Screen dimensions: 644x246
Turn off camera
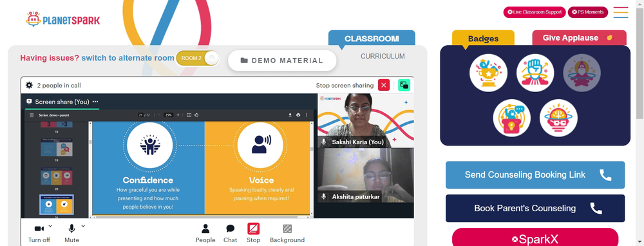tap(39, 233)
